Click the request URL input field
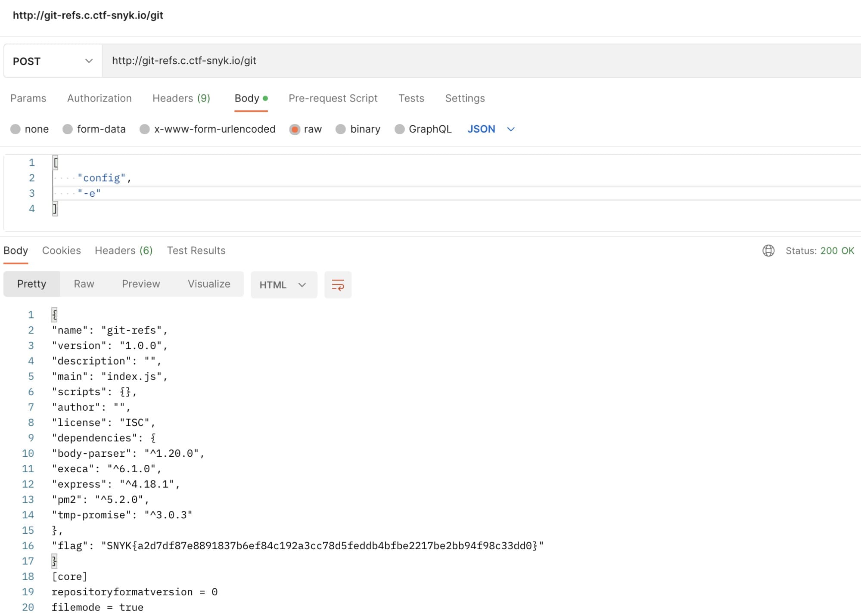The height and width of the screenshot is (616, 861). [302, 61]
